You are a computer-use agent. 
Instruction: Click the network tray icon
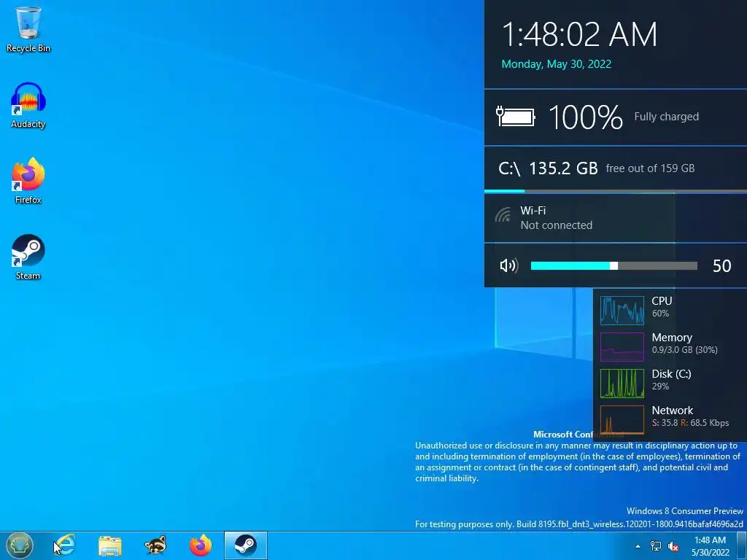tap(656, 546)
